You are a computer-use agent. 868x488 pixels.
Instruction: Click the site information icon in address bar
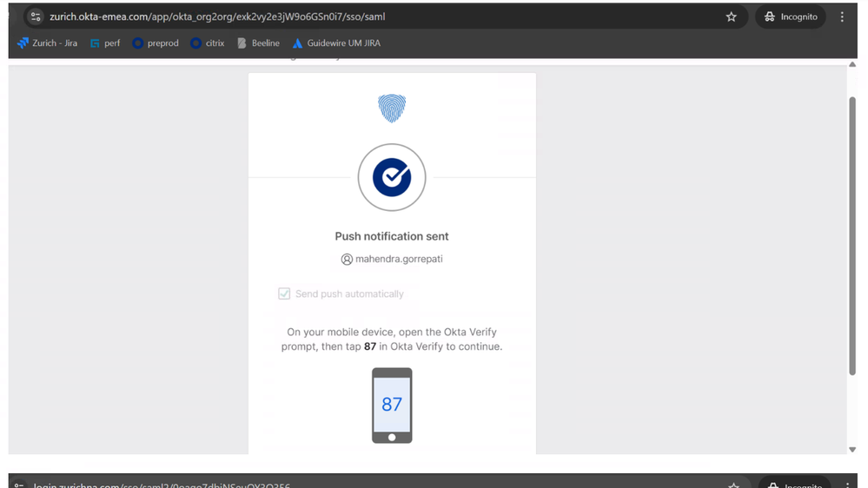tap(36, 16)
